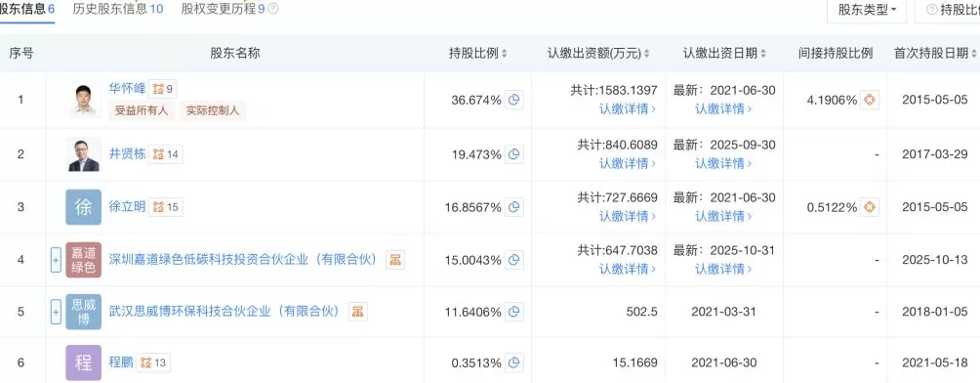Select the 502.5 capital amount cell
Viewport: 980px width, 383px height.
pyautogui.click(x=642, y=311)
